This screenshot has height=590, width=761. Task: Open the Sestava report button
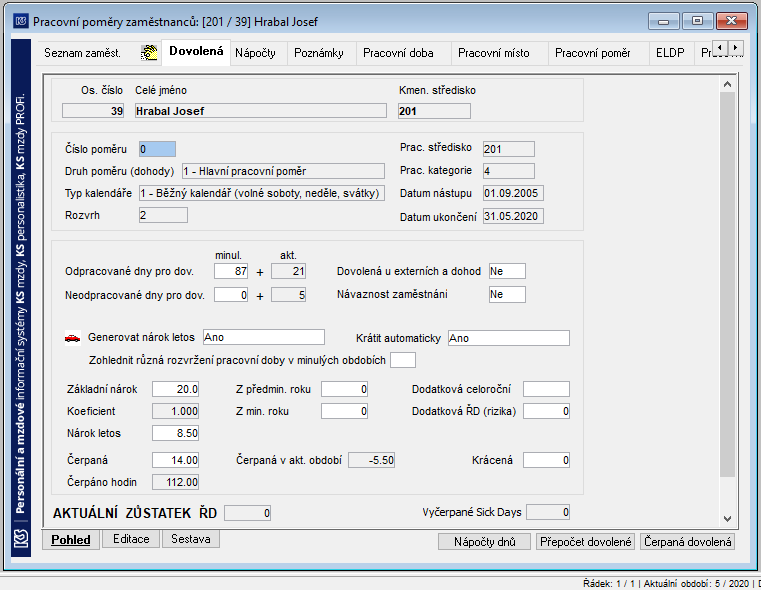(191, 539)
